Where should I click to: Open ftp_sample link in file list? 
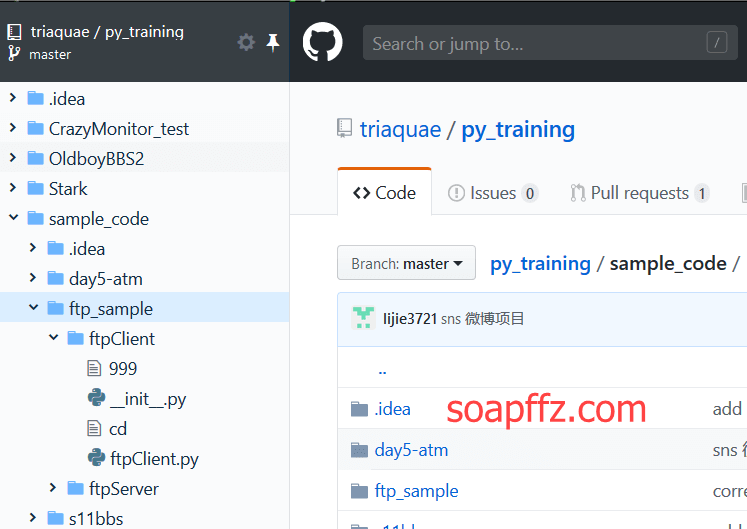[x=416, y=491]
